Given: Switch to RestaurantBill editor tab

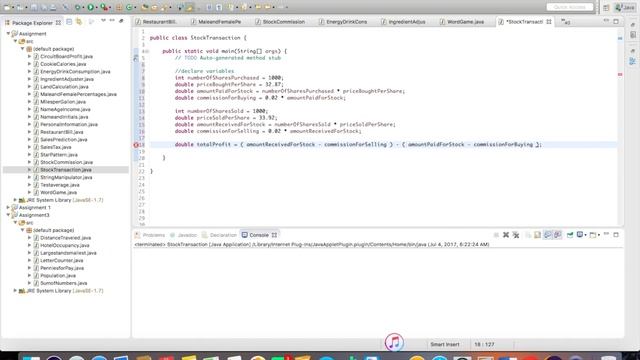Looking at the screenshot, I should [x=156, y=22].
